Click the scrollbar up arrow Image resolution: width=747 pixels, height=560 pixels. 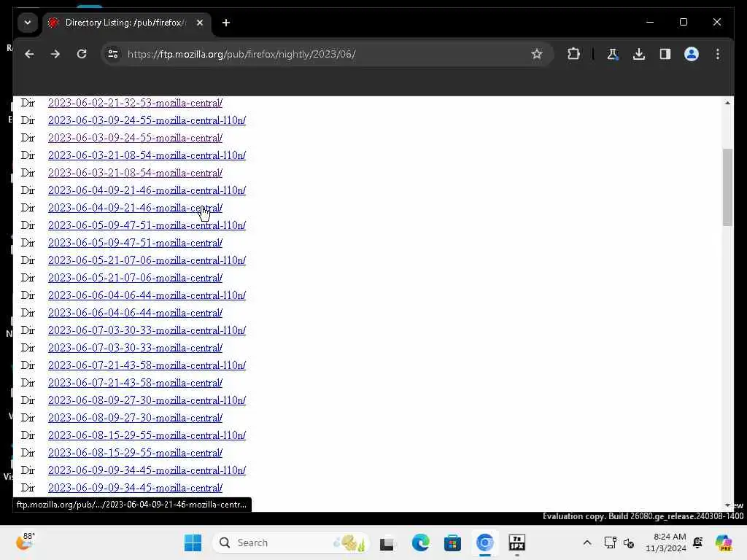[x=727, y=103]
